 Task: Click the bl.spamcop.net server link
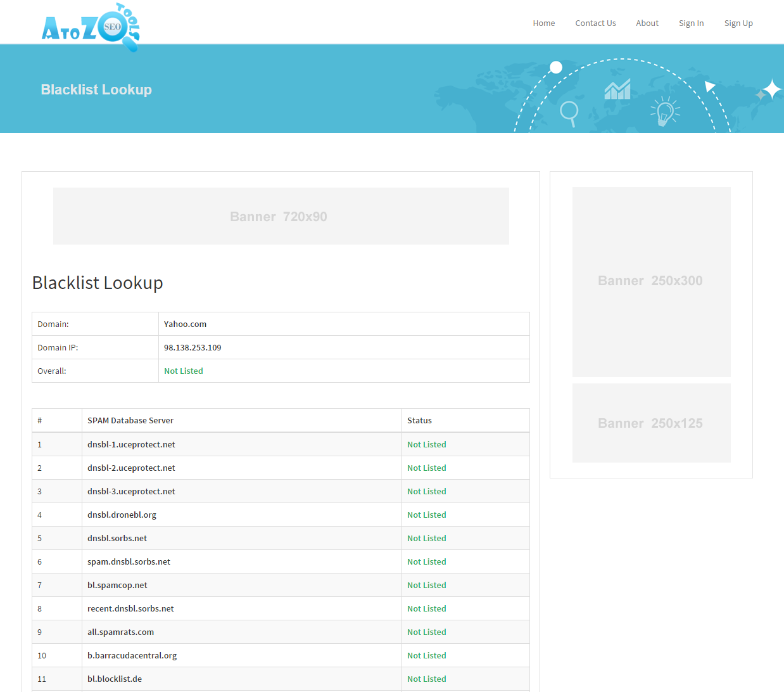pyautogui.click(x=117, y=585)
